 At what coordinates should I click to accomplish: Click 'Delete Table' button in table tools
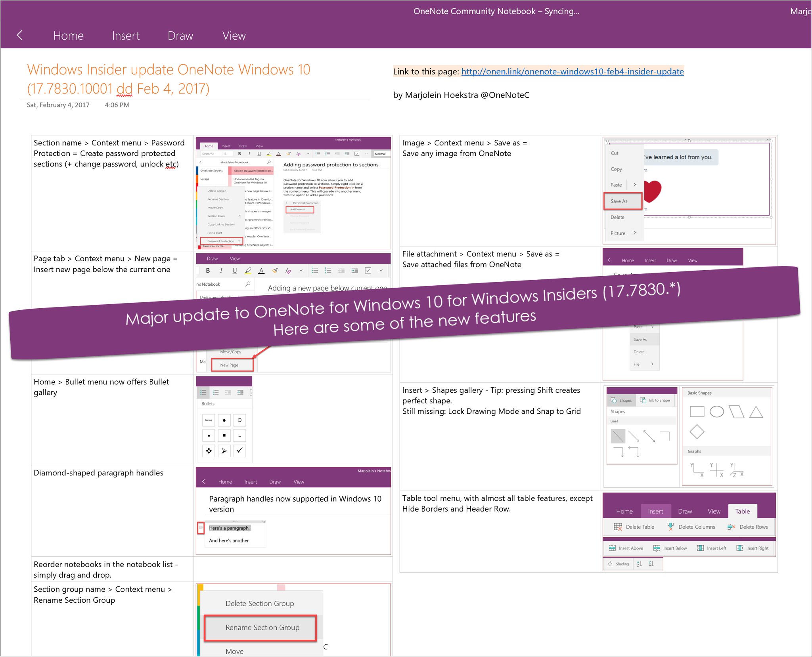634,527
